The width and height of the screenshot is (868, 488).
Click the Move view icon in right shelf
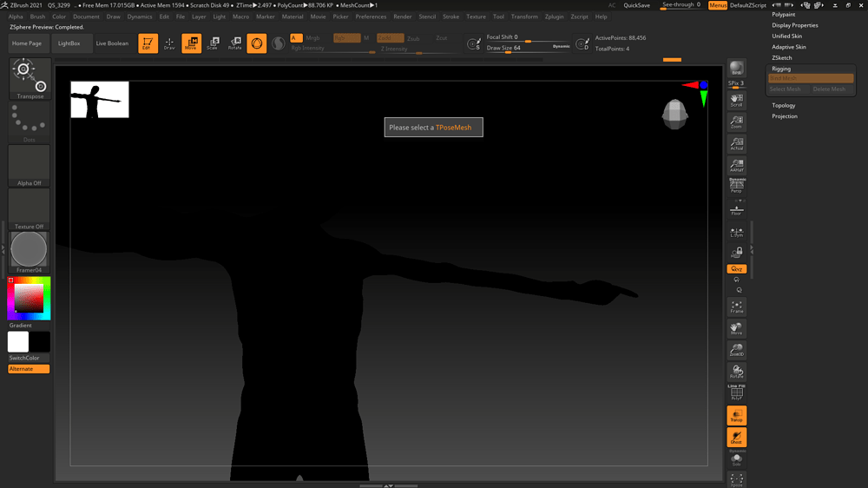point(736,328)
